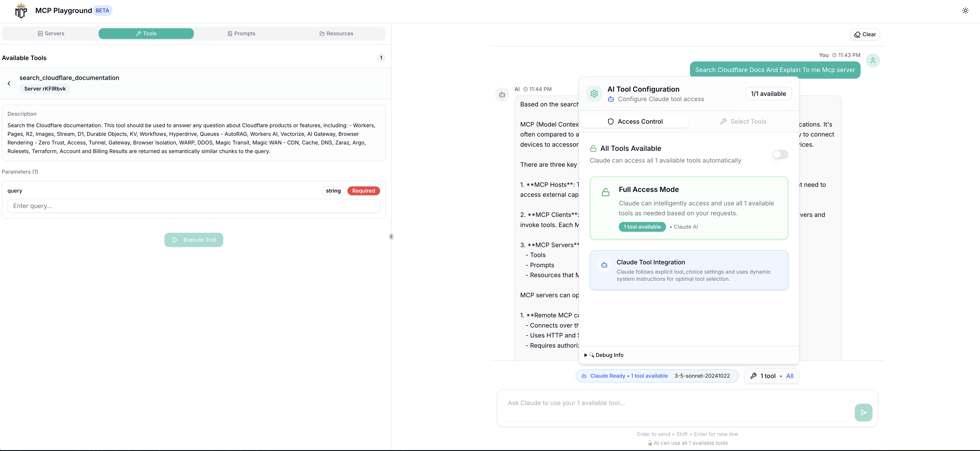Click the wrench icon in the 1 tool button
980x451 pixels.
point(753,376)
